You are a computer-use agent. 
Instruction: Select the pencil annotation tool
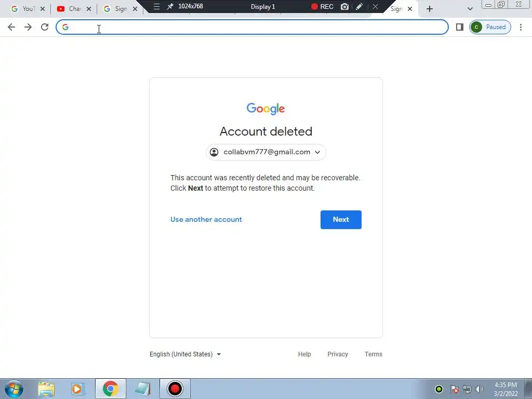pos(360,6)
